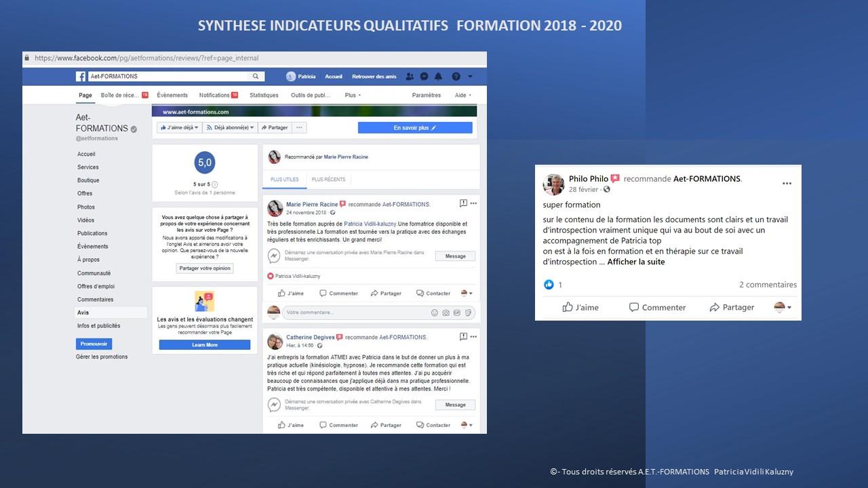The width and height of the screenshot is (868, 488).
Task: Click the info icon beside 5 sur 5
Action: 215,184
